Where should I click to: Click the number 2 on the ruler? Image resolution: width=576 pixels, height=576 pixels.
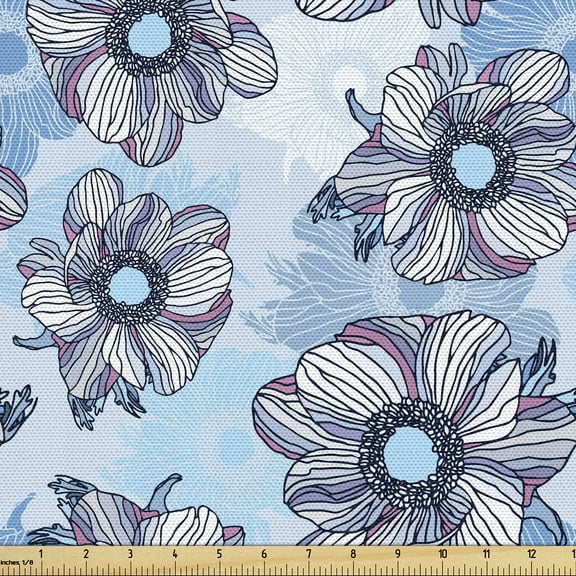[x=86, y=554]
